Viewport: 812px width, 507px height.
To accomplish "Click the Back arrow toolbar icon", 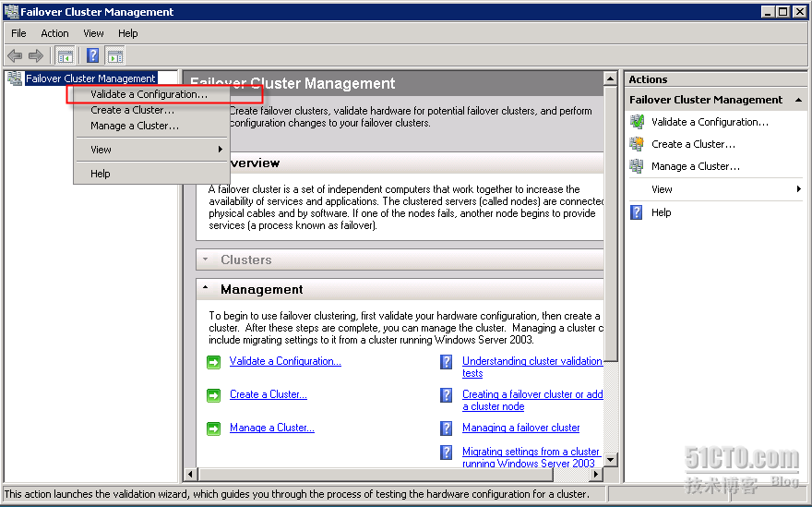I will [15, 55].
